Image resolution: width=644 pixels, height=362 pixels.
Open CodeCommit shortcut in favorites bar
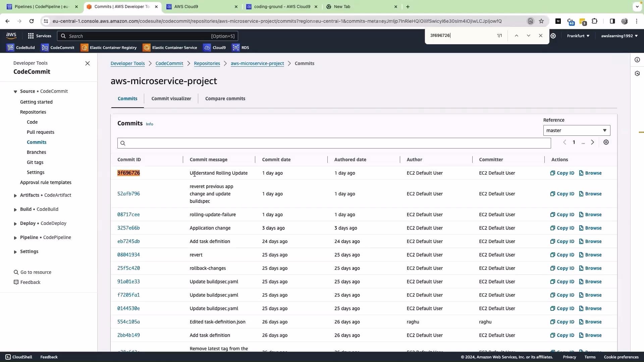point(58,48)
